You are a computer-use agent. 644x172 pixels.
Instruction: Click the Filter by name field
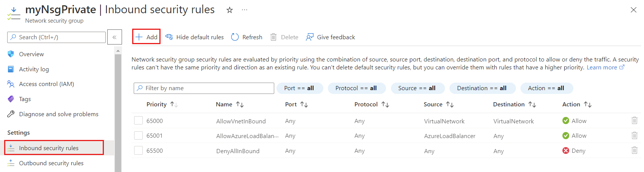tap(204, 88)
